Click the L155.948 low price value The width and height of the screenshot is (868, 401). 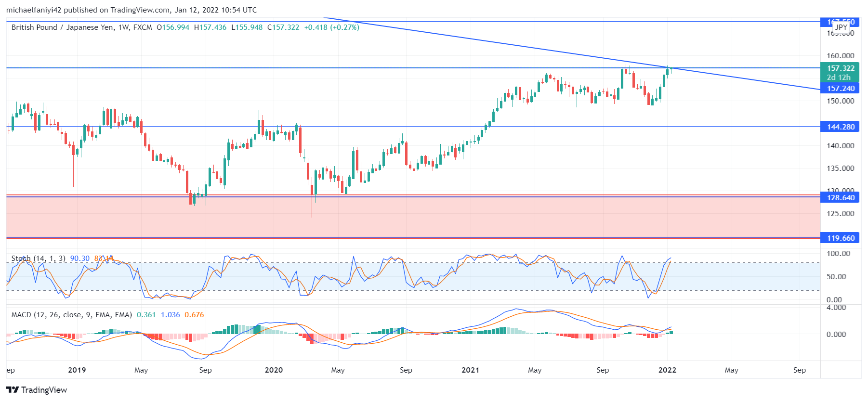click(x=247, y=27)
